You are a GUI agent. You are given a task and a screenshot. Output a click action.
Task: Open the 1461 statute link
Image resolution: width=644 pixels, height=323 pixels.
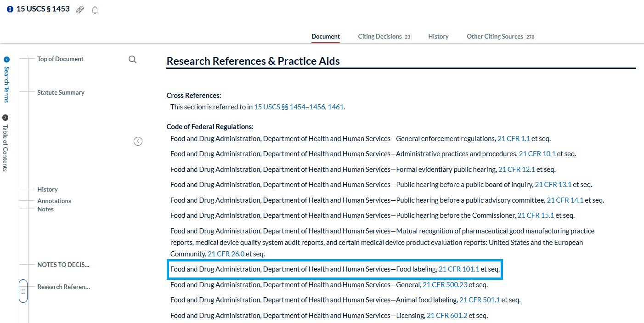(x=336, y=107)
